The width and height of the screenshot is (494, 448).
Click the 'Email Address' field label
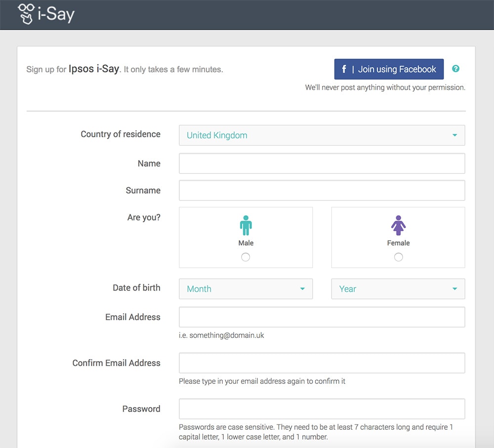coord(132,317)
